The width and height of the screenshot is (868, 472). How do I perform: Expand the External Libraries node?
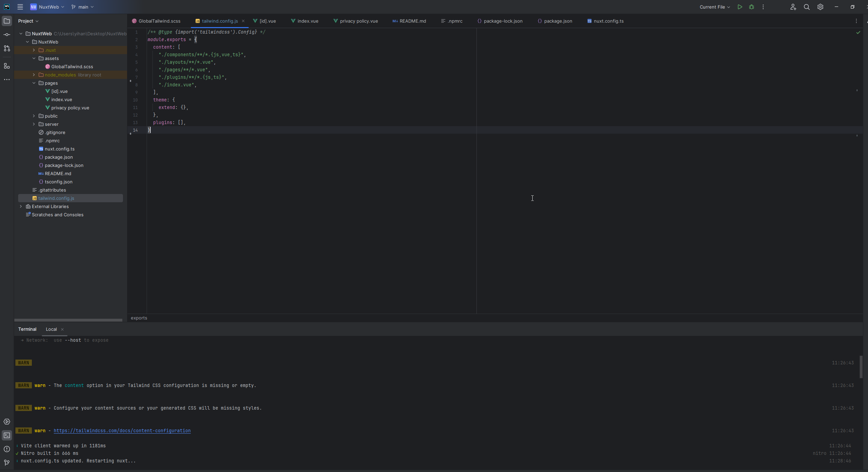pyautogui.click(x=21, y=206)
